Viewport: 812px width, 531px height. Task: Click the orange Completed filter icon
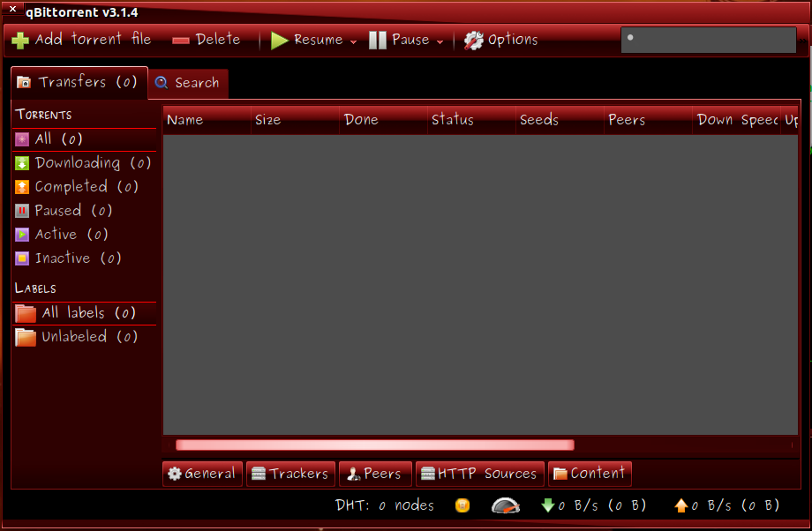pyautogui.click(x=22, y=187)
